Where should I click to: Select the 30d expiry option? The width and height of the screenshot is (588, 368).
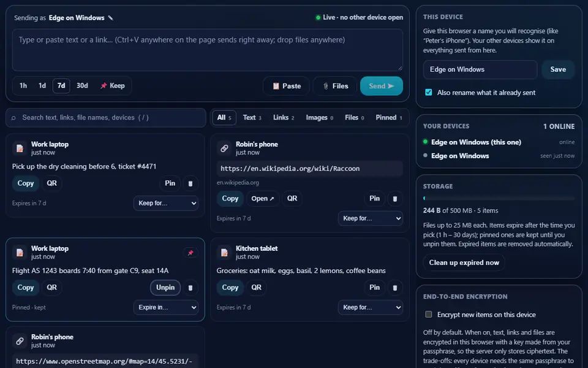(82, 86)
